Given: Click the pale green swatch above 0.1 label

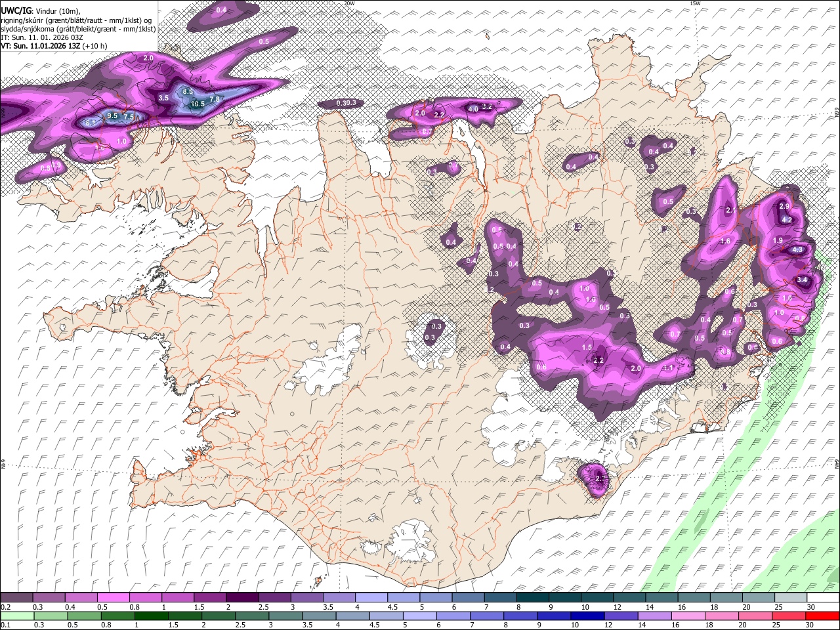Looking at the screenshot, I should tap(16, 616).
